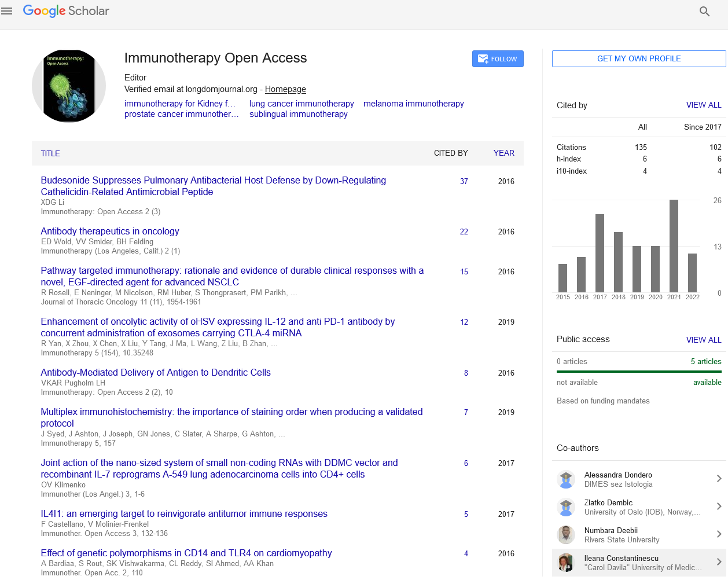Expand Alessandra Dondero co-author chevron
728x580 pixels.
(x=719, y=479)
